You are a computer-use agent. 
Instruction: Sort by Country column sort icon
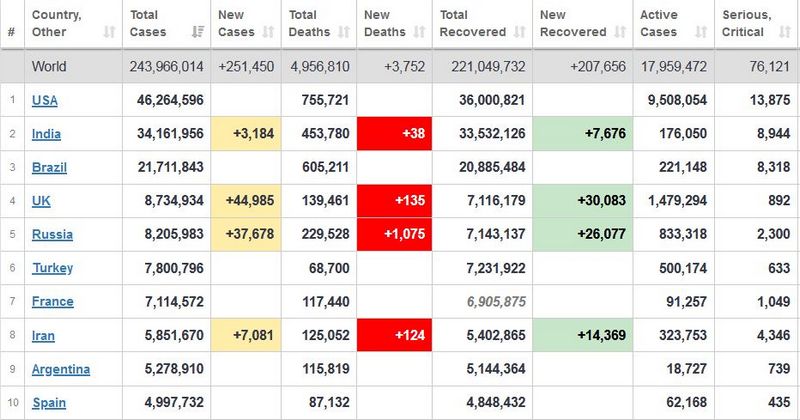coord(109,32)
